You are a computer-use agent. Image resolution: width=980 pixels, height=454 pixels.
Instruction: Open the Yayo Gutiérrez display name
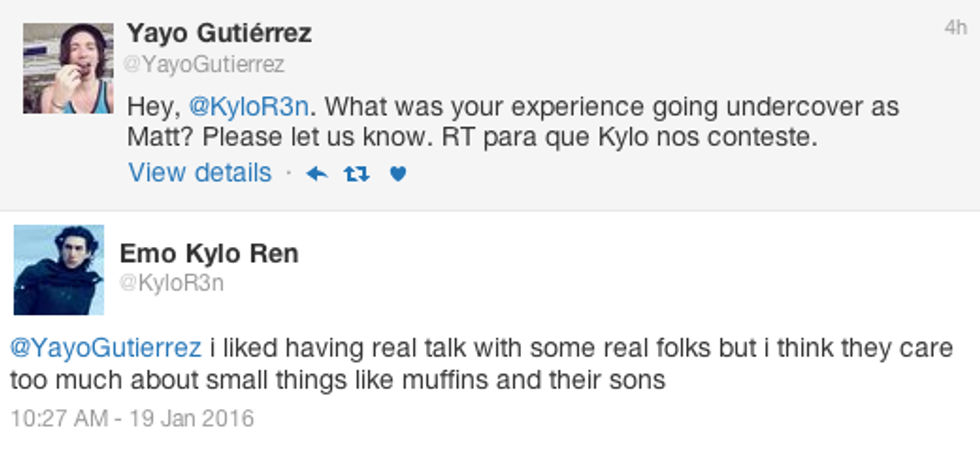(219, 33)
